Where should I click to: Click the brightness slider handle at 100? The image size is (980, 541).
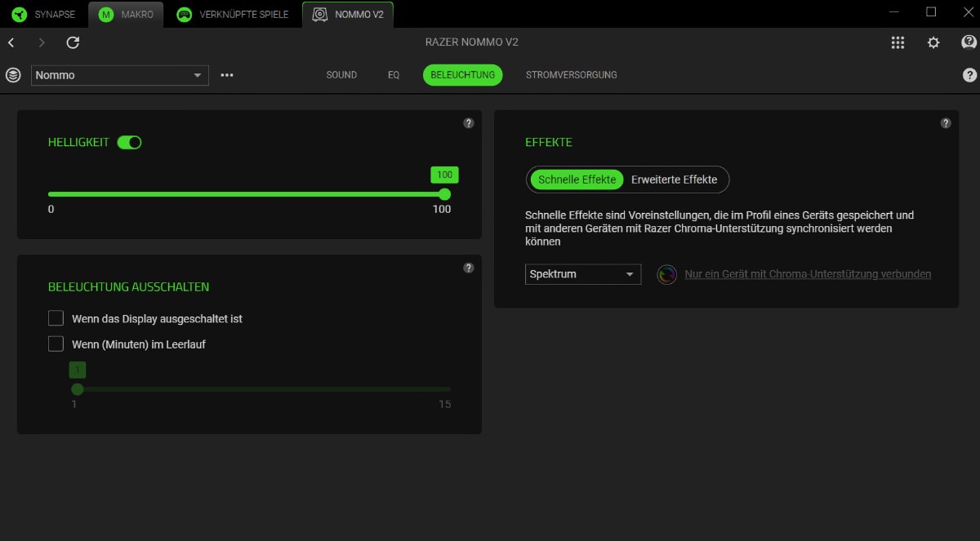444,194
